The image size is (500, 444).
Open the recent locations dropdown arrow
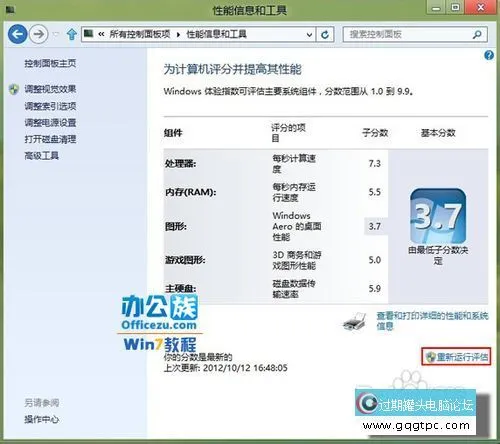(56, 34)
